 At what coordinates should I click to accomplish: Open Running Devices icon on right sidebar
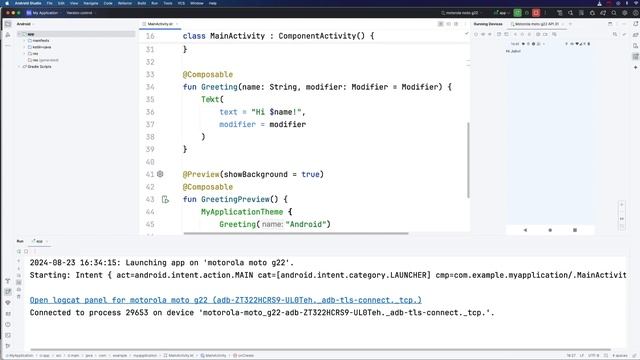tap(636, 56)
